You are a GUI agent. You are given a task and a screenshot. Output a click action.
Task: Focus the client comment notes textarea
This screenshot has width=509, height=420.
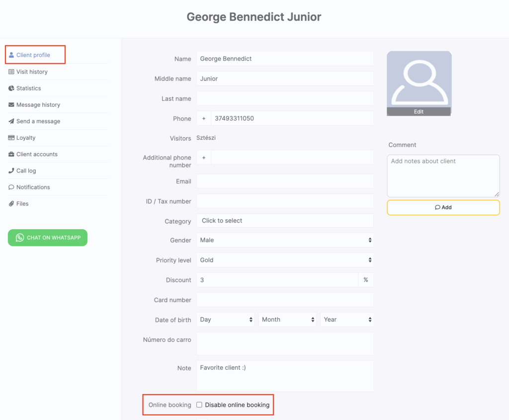(x=443, y=175)
